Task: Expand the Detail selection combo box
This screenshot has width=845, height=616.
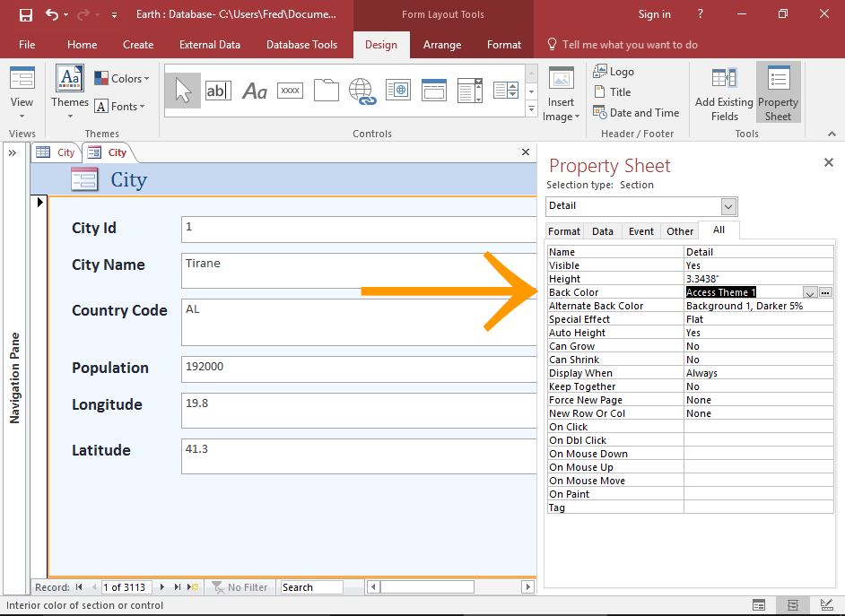Action: pyautogui.click(x=728, y=206)
